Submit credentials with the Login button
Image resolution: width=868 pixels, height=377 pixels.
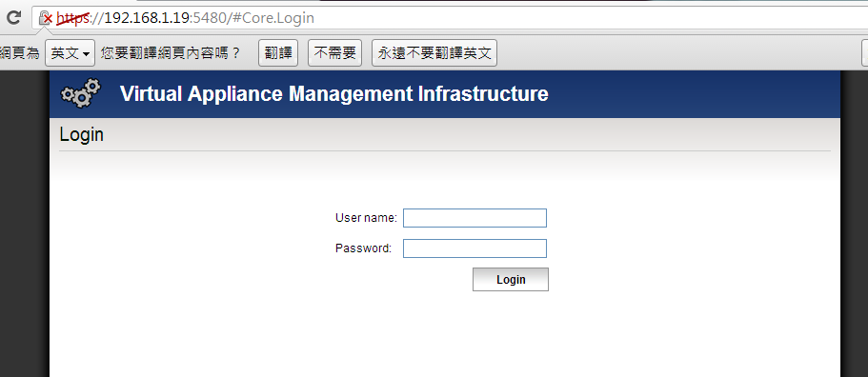coord(511,279)
